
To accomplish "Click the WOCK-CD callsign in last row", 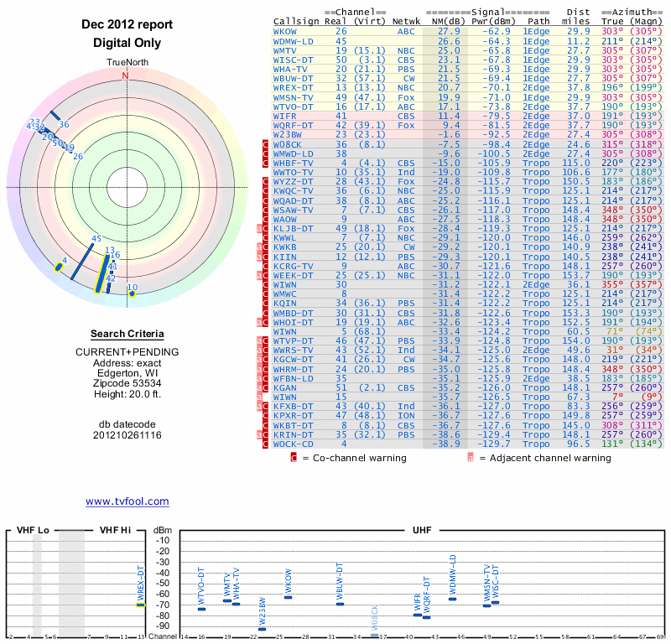I will click(x=294, y=444).
